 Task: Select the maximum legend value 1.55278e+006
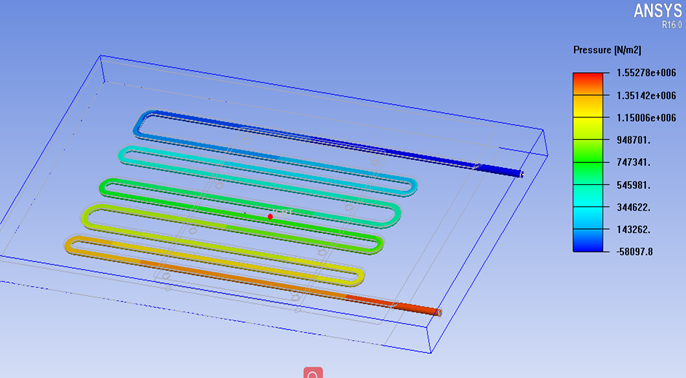(x=646, y=73)
